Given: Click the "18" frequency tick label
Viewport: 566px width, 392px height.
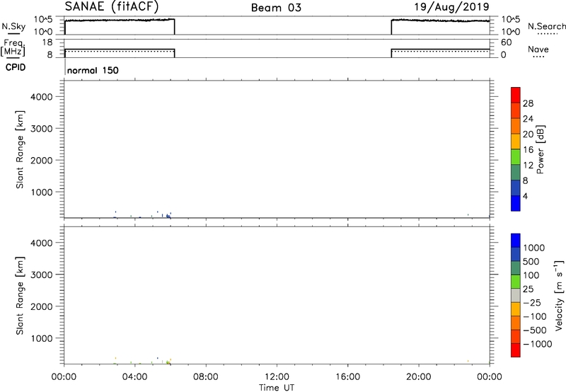Looking at the screenshot, I should 47,42.
